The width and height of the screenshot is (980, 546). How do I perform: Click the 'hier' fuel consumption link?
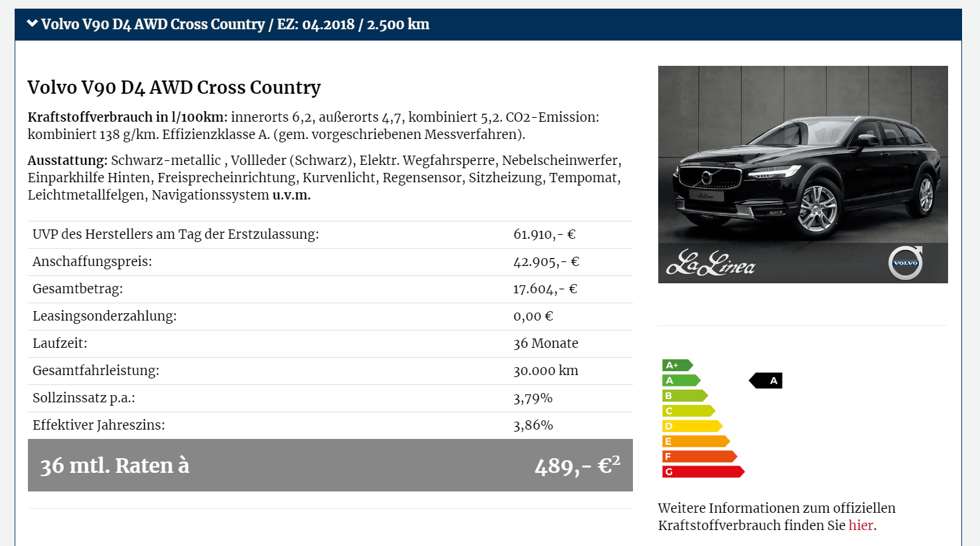860,525
